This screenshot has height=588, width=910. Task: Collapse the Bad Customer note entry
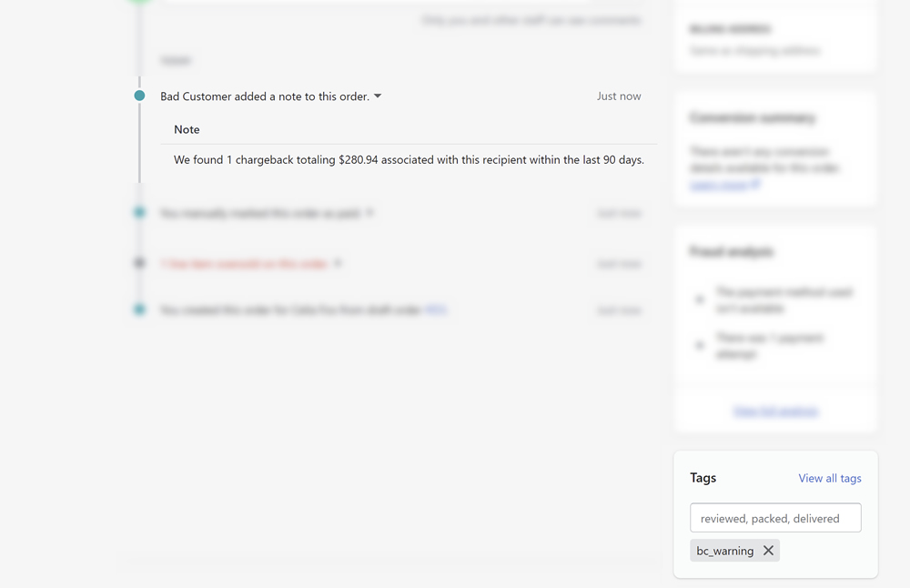(378, 96)
